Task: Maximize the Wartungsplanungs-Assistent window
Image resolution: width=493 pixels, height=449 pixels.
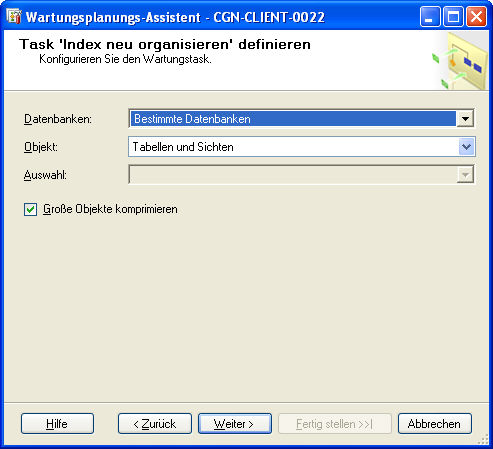Action: point(453,17)
